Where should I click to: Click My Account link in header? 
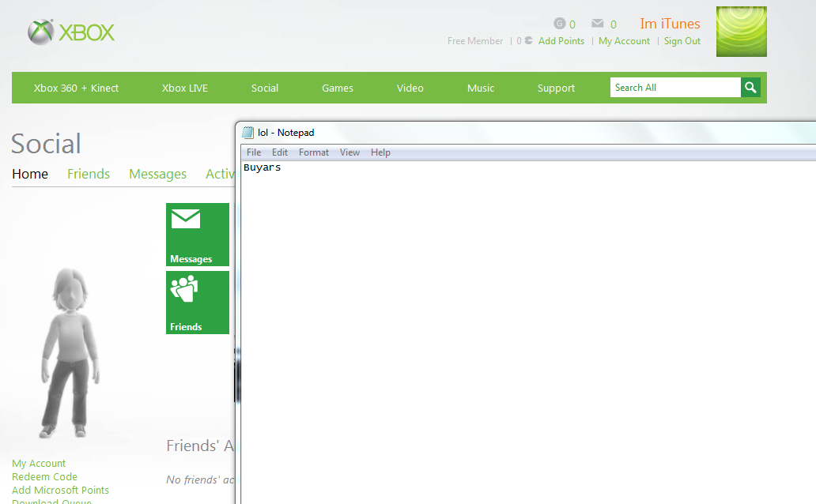click(x=624, y=40)
